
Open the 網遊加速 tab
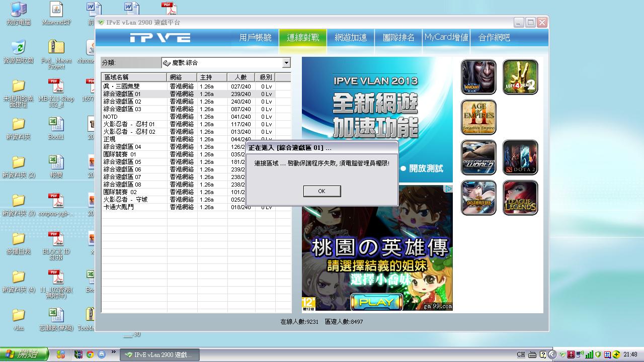tap(351, 38)
